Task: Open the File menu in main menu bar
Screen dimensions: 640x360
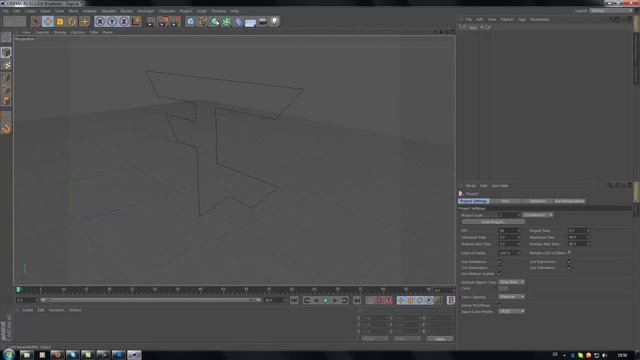Action: (x=6, y=11)
